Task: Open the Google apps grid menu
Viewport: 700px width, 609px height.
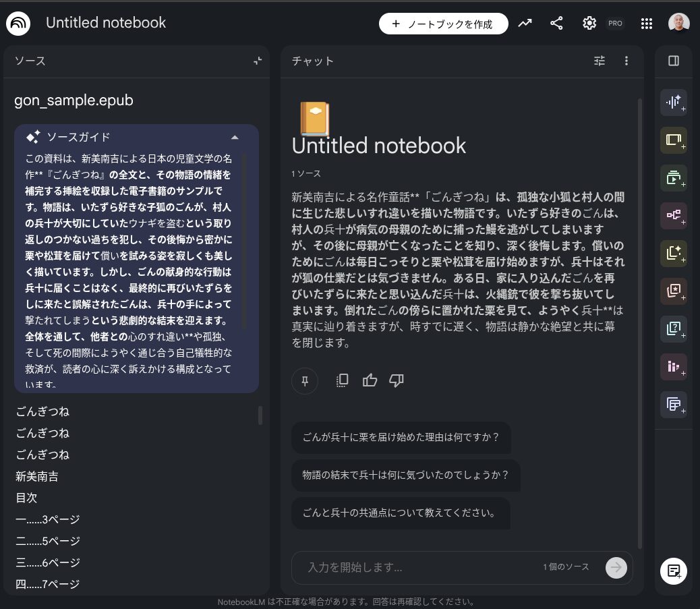Action: tap(646, 23)
